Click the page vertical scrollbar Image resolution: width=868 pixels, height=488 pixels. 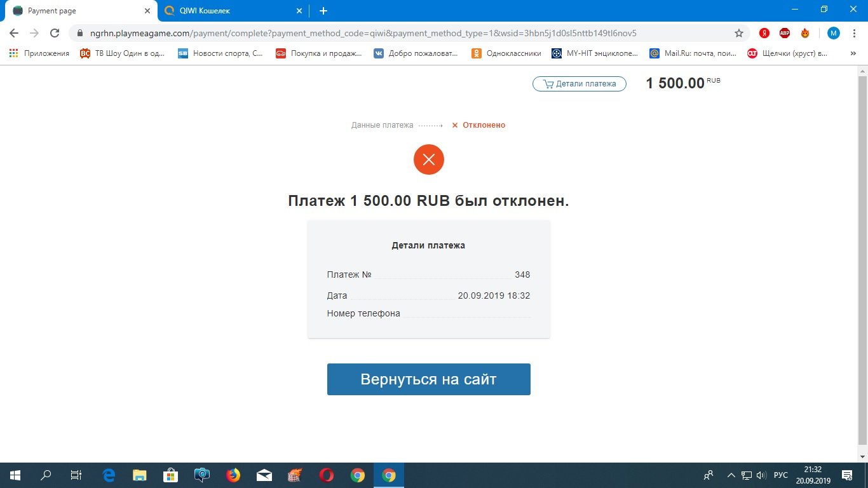(862, 254)
